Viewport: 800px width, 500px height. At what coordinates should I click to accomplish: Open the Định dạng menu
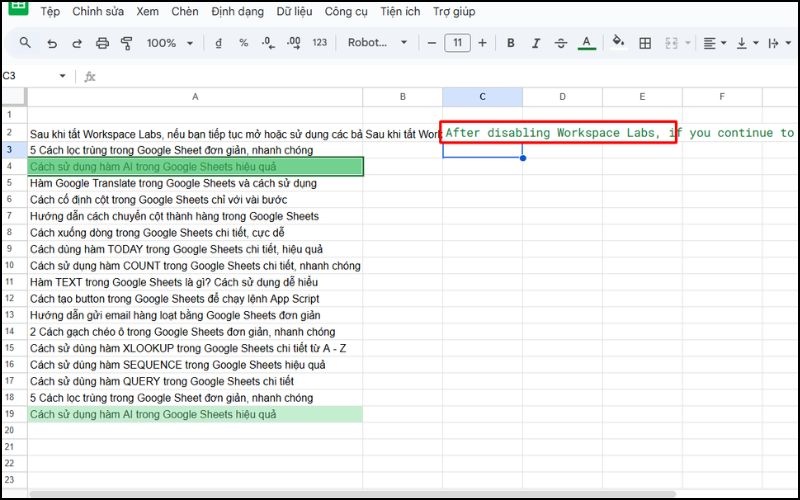point(238,11)
